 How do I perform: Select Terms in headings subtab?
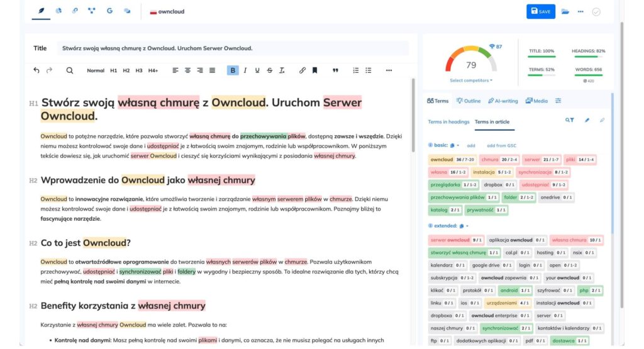448,122
